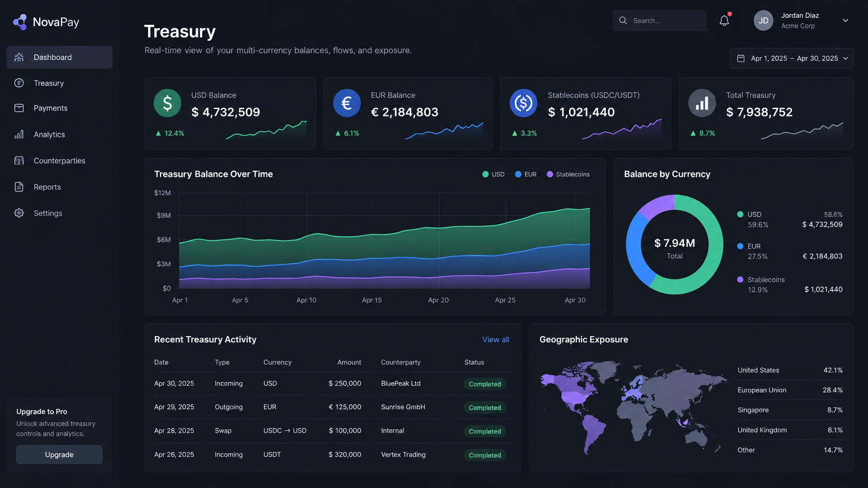The width and height of the screenshot is (868, 488).
Task: Toggle EUR series in chart legend
Action: 526,175
